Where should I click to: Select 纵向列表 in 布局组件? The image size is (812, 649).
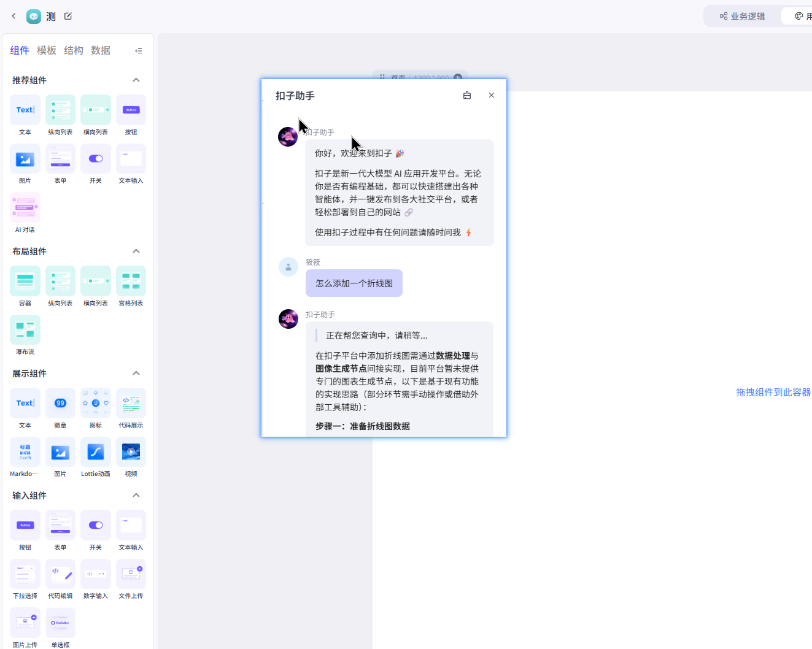point(60,286)
